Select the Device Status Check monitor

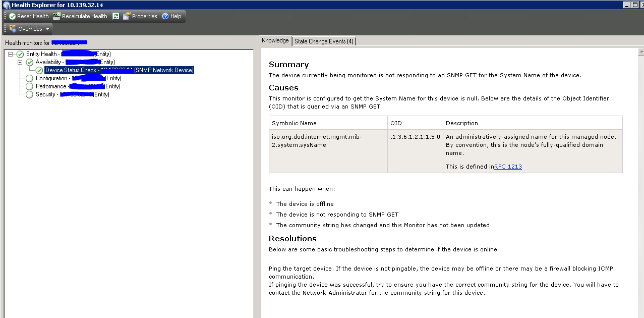point(119,70)
